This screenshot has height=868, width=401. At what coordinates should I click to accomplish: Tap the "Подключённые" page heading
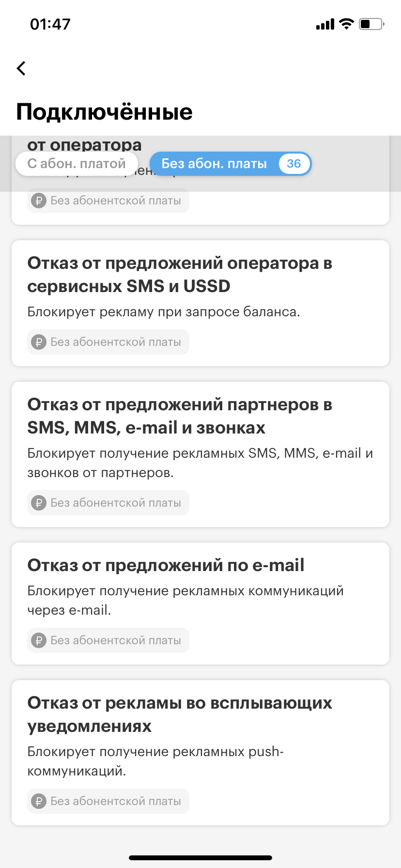click(105, 112)
